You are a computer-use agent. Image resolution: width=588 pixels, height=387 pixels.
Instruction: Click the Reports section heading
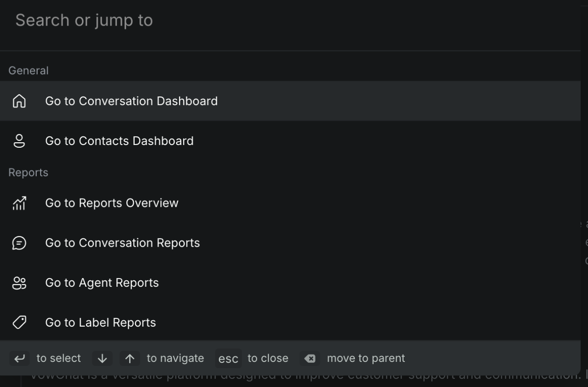coord(28,172)
